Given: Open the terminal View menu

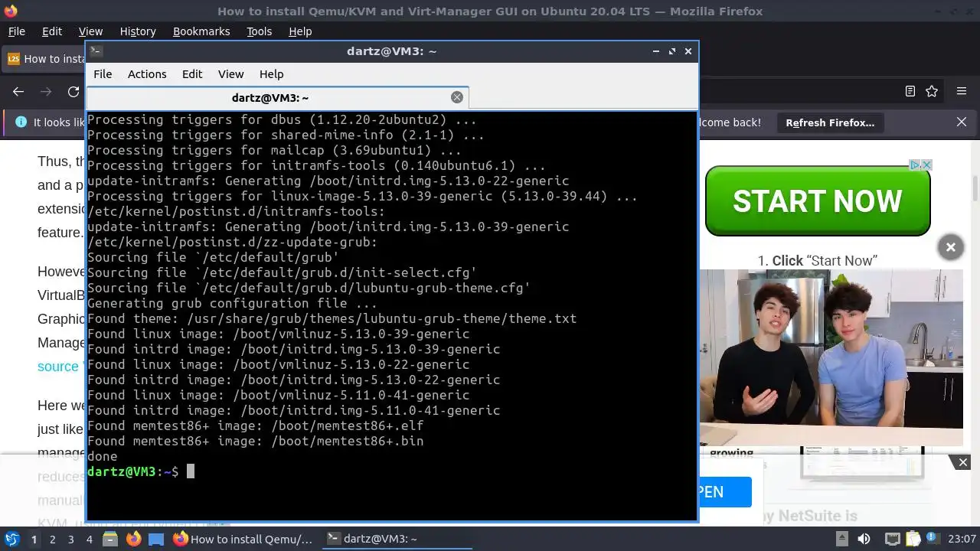Looking at the screenshot, I should coord(230,74).
